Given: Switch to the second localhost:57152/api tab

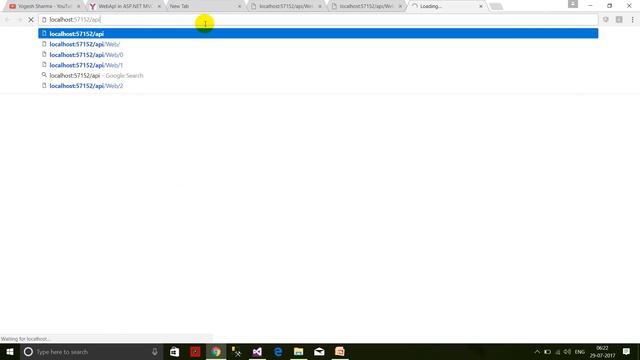Looking at the screenshot, I should pyautogui.click(x=365, y=6).
